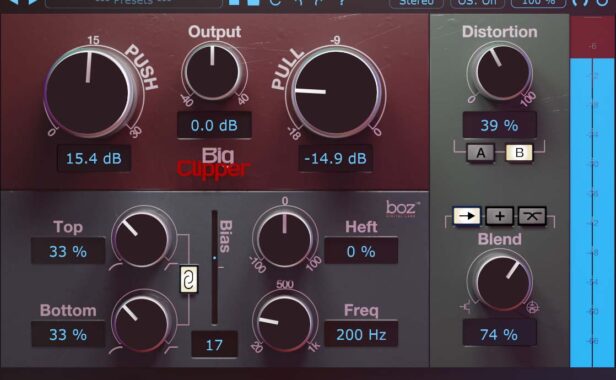Click the Blend dry-end icon near the knob
The height and width of the screenshot is (380, 616).
(x=466, y=307)
